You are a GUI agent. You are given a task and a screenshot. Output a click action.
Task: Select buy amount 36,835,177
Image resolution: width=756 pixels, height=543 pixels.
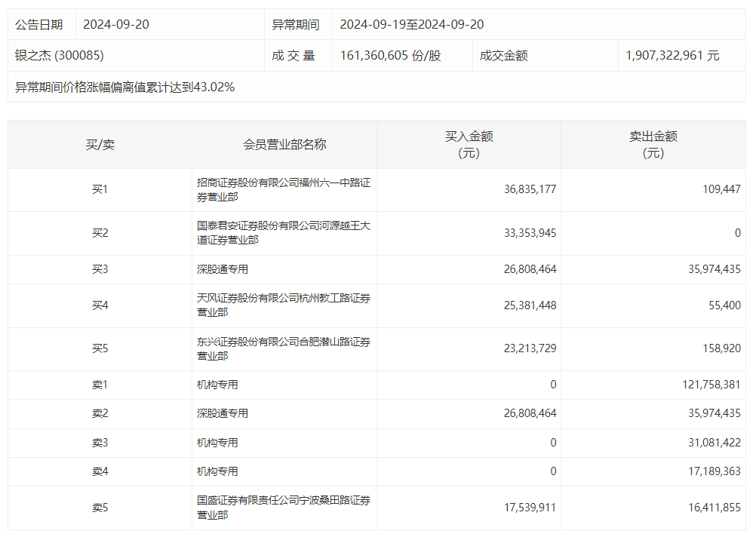point(530,189)
